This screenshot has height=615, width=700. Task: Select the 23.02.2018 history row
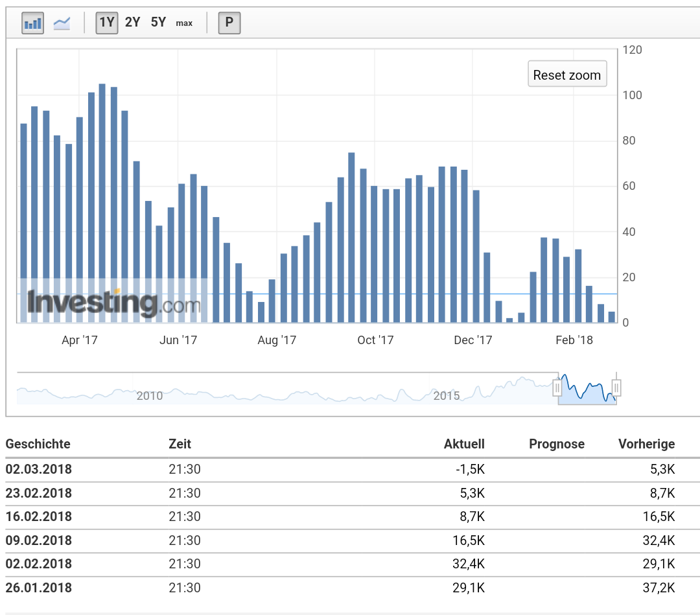tap(38, 493)
